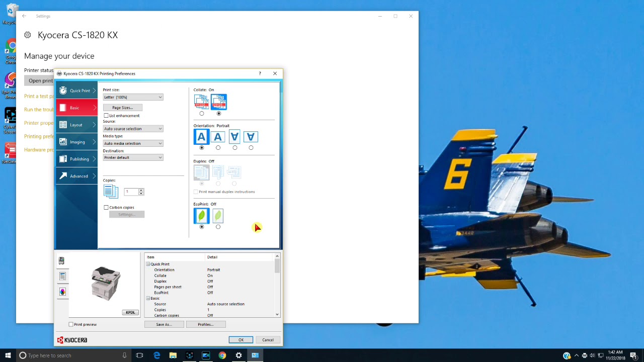644x362 pixels.
Task: Click the Cancel button
Action: (x=268, y=340)
